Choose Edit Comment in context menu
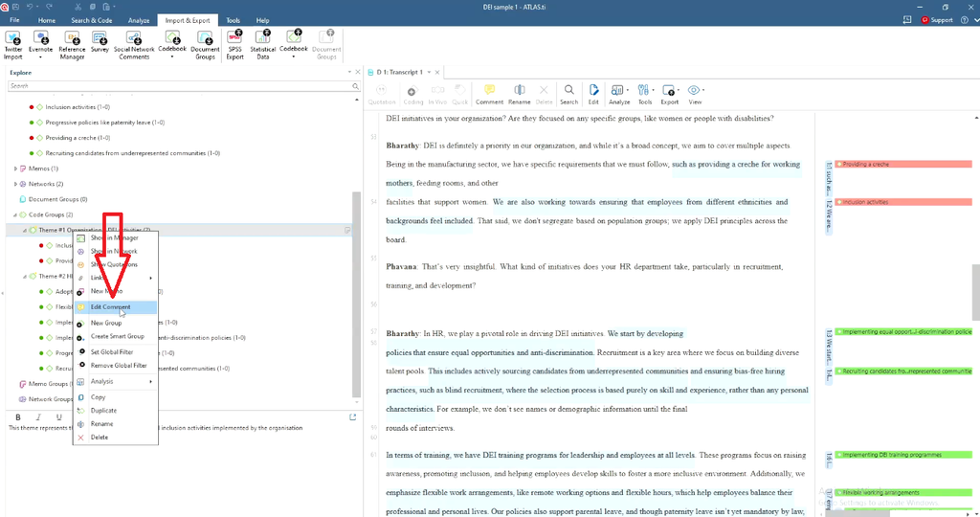This screenshot has width=980, height=517. click(x=116, y=307)
